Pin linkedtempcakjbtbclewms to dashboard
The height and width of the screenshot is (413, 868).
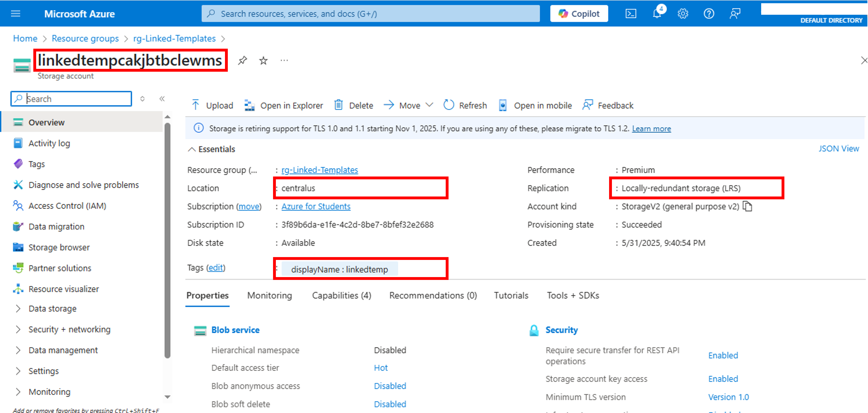(x=242, y=61)
